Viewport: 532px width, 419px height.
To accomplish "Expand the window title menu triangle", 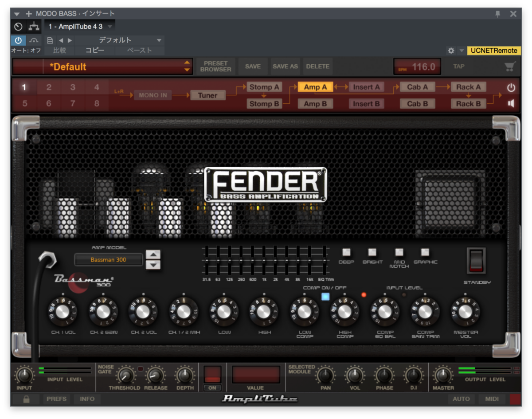I will (17, 14).
